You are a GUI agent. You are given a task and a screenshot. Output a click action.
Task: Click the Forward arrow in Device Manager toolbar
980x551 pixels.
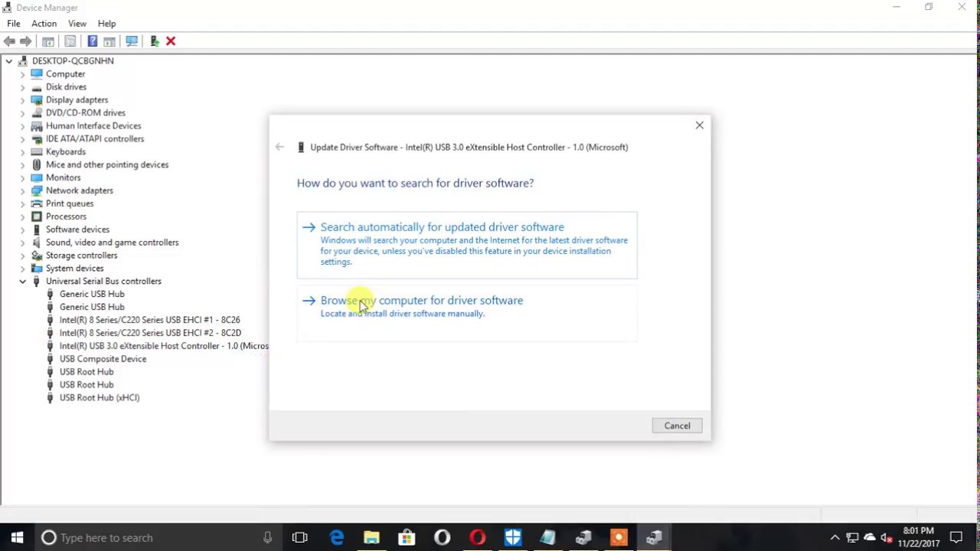coord(25,41)
